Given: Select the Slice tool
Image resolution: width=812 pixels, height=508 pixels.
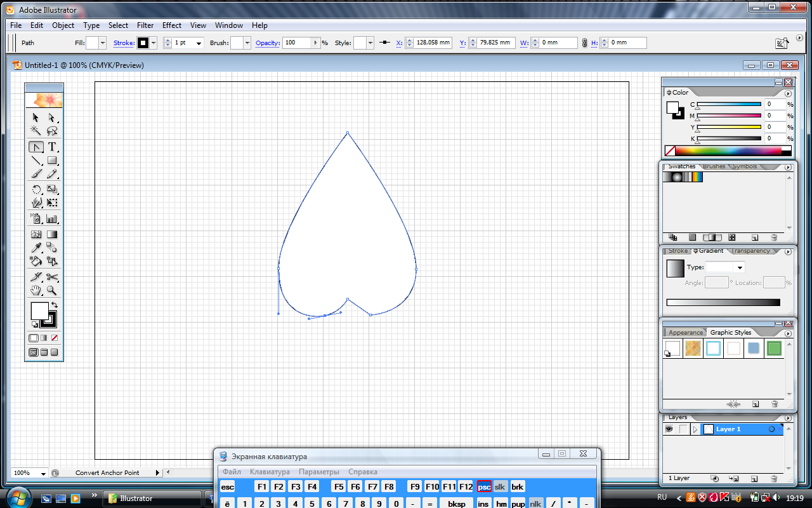Looking at the screenshot, I should tap(36, 277).
